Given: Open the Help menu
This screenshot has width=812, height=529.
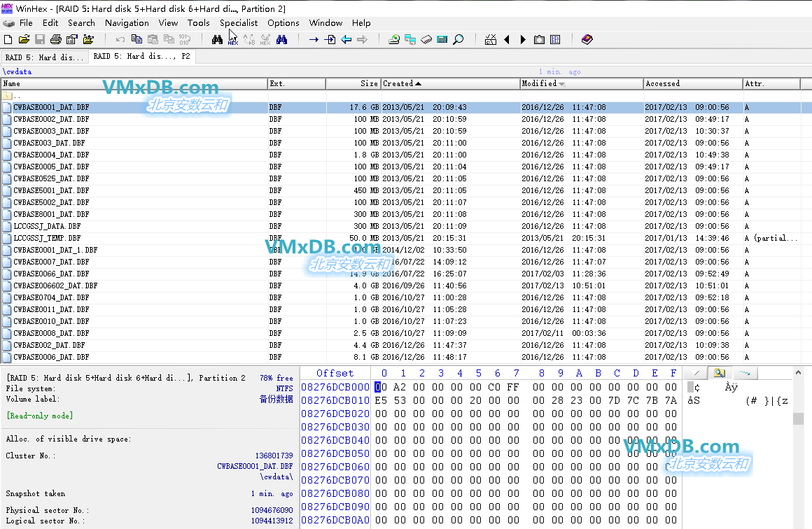Looking at the screenshot, I should click(361, 23).
